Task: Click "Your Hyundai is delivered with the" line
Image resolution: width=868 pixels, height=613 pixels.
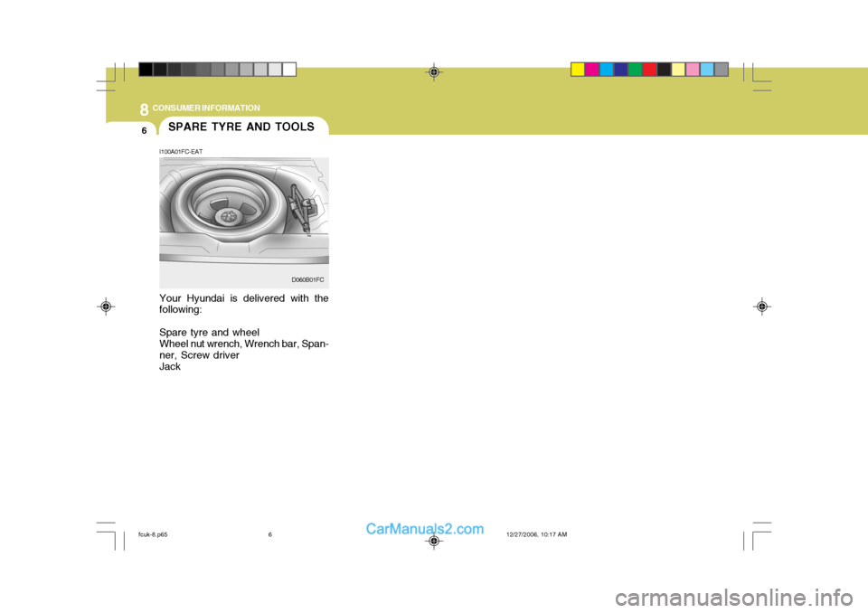Action: point(243,298)
